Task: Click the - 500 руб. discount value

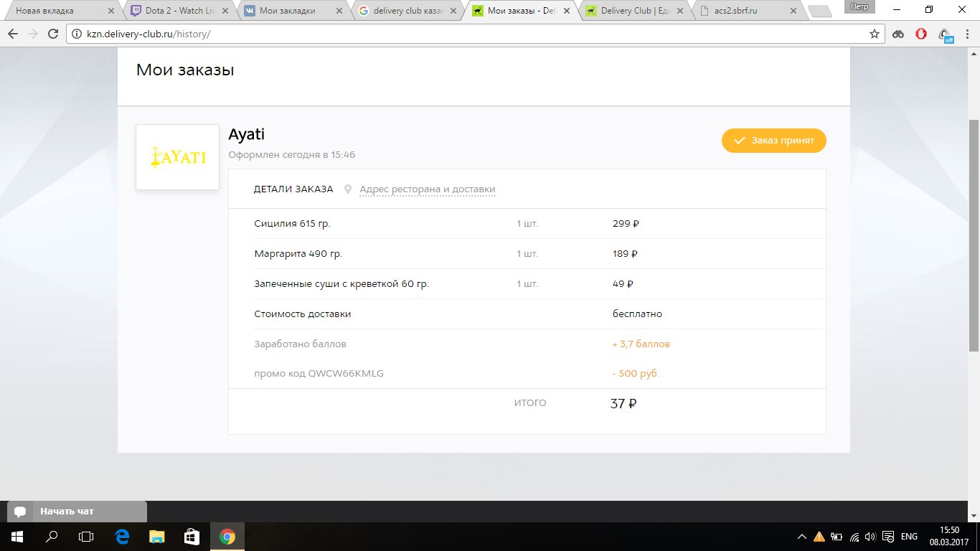Action: (636, 374)
